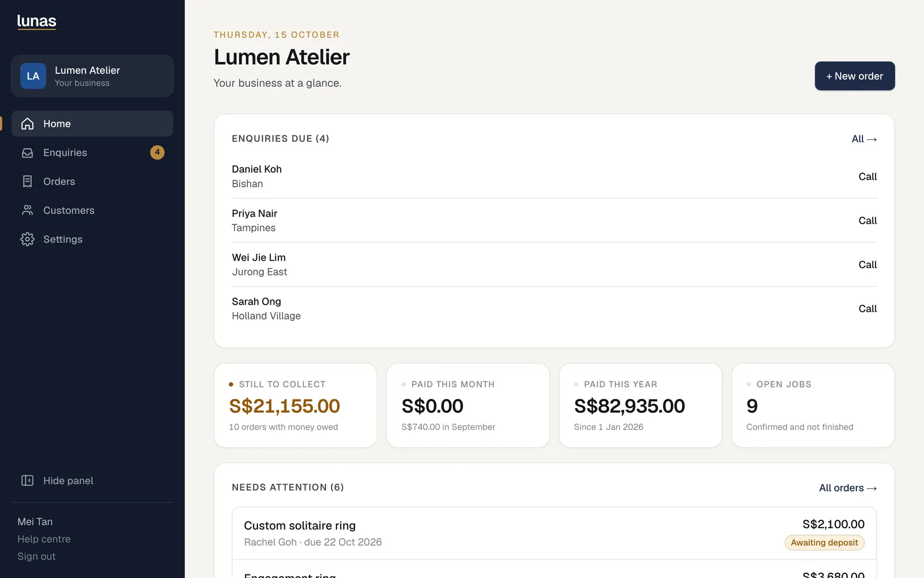Open the All orders link
The image size is (924, 578).
tap(848, 488)
